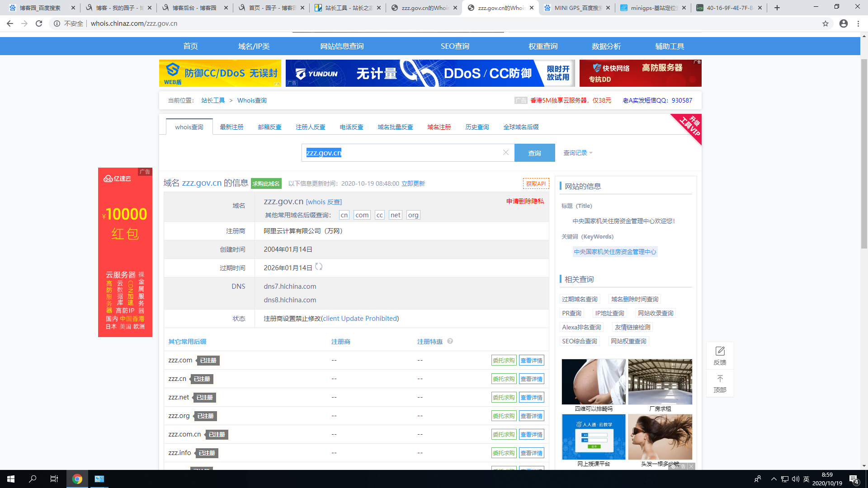Open the 厂房求租 ad thumbnail
The image size is (868, 488).
[x=660, y=382]
